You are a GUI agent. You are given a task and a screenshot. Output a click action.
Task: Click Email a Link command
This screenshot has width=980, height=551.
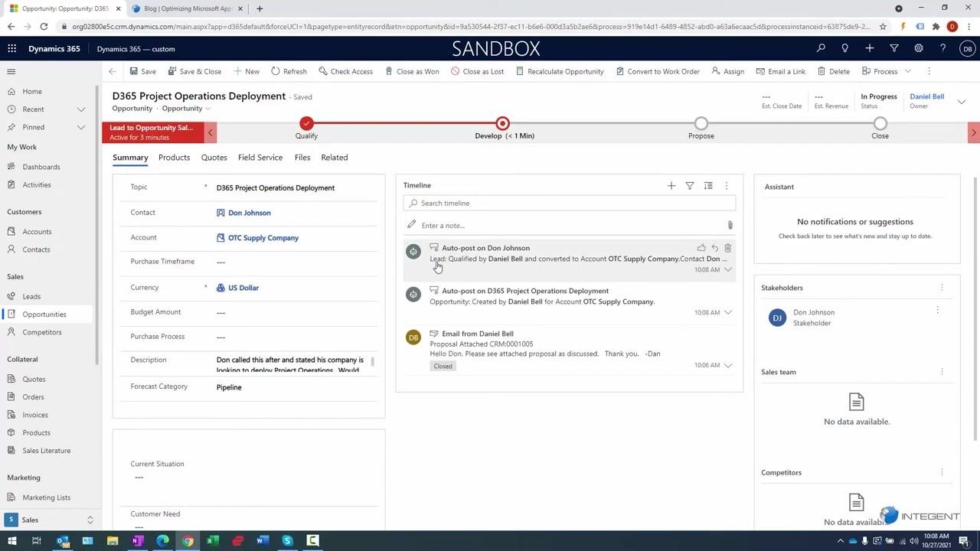click(781, 71)
